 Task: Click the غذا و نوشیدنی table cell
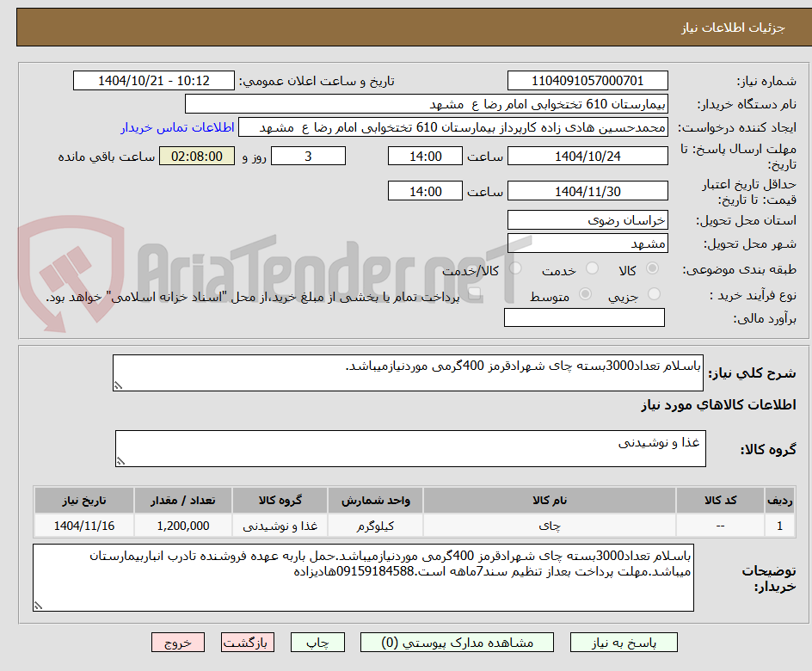click(280, 526)
